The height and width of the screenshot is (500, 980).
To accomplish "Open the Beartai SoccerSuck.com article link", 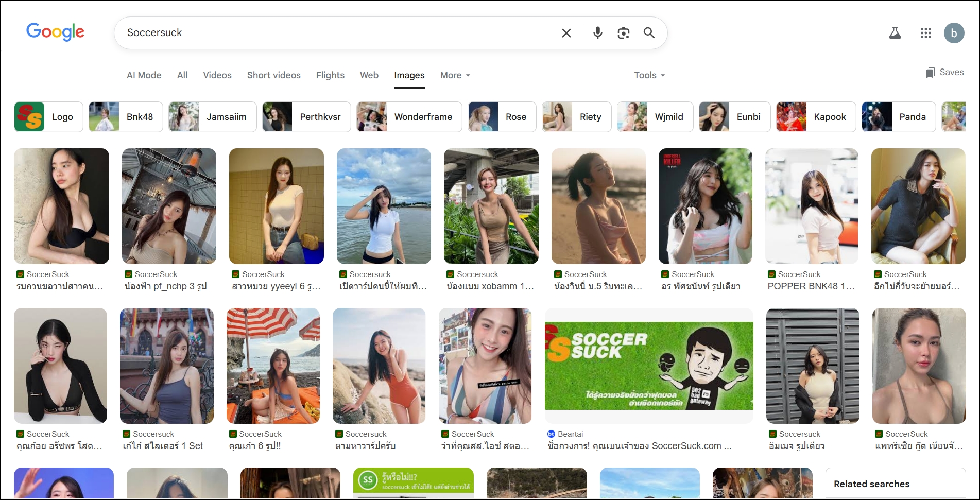I will click(639, 446).
